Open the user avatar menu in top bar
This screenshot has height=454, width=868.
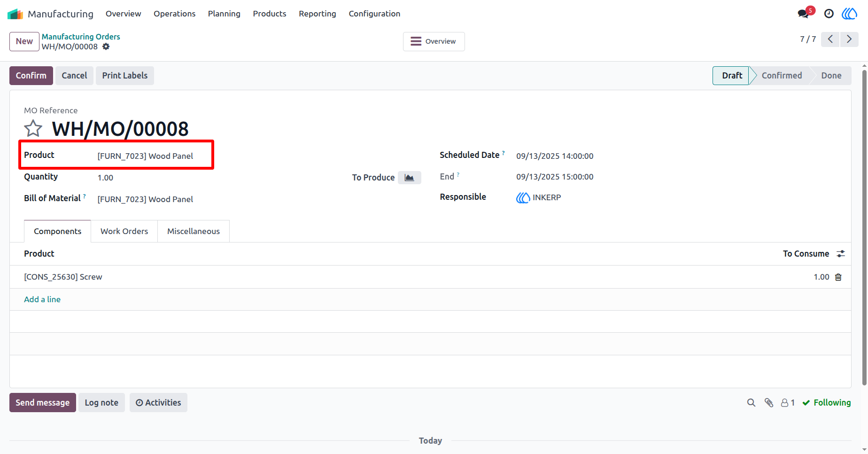point(849,14)
